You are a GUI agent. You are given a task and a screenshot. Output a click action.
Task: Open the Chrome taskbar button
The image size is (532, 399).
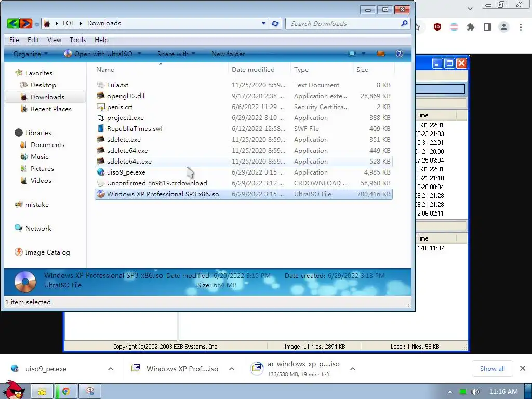[66, 392]
